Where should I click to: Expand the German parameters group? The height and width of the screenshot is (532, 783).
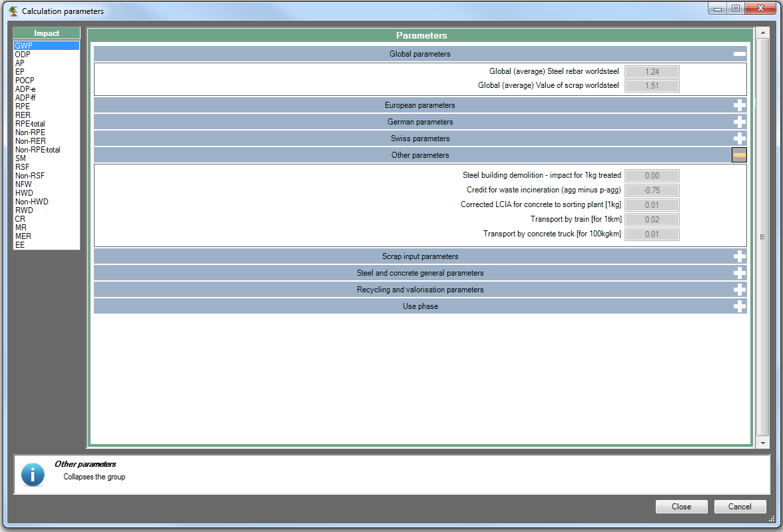point(740,122)
